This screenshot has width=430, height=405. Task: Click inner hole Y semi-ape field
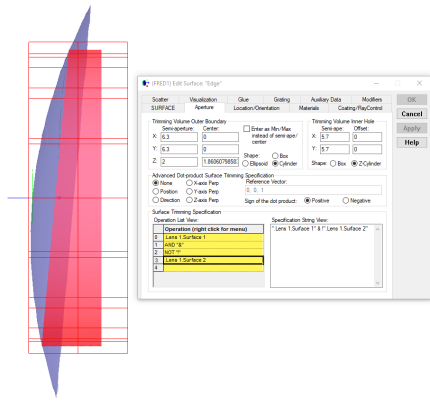pyautogui.click(x=335, y=149)
